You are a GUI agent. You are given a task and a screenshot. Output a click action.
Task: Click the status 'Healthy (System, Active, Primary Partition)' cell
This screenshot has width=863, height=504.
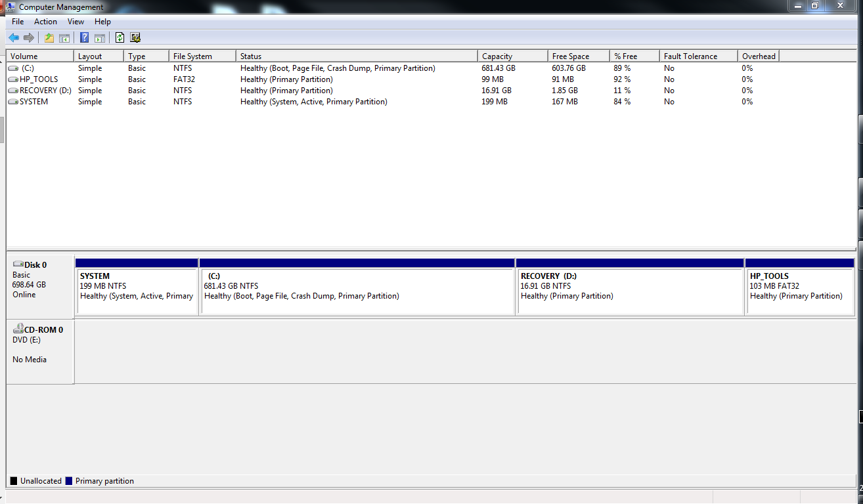tap(314, 102)
